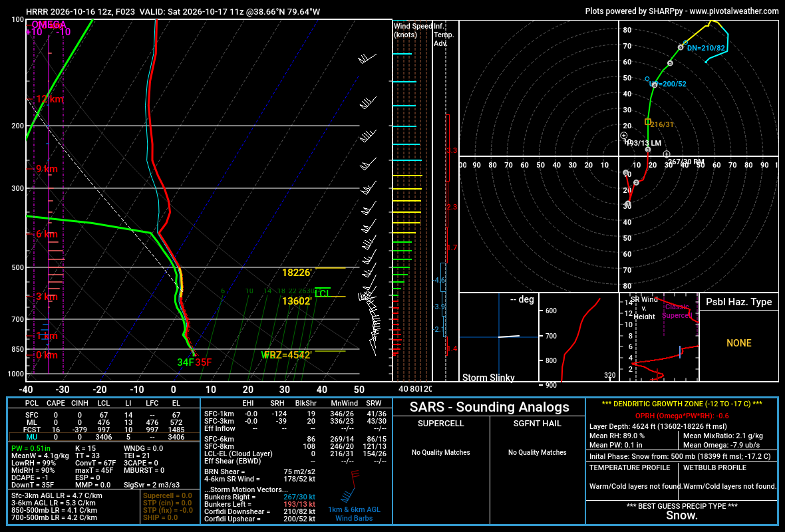
Task: Click the '267/30 RM' right-mover label
Action: click(686, 162)
